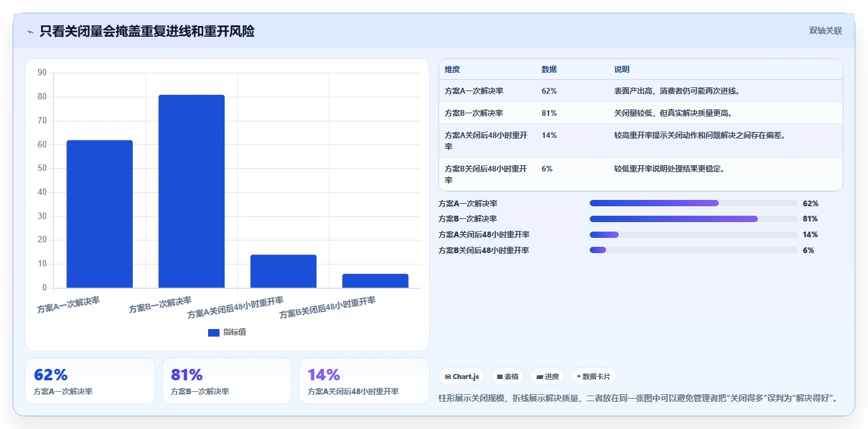Click 6% beside the last progress bar
This screenshot has width=868, height=429.
click(809, 251)
